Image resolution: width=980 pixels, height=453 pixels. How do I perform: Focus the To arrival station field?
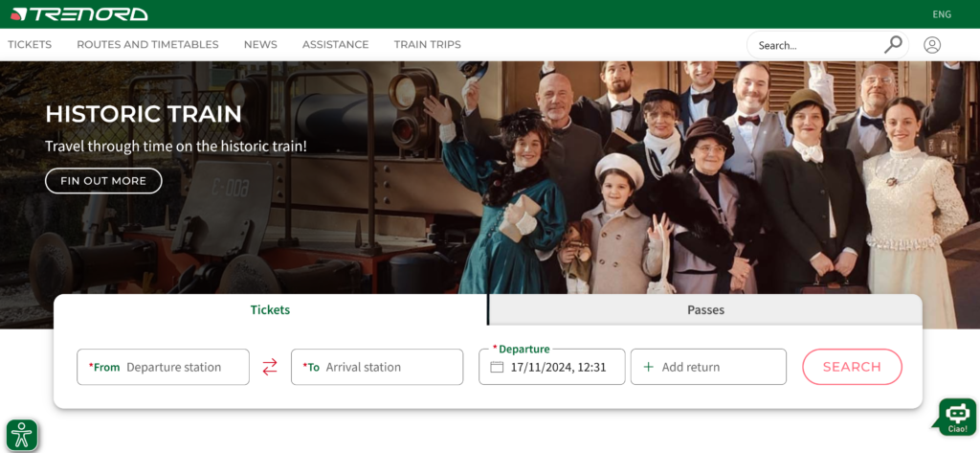pyautogui.click(x=377, y=367)
